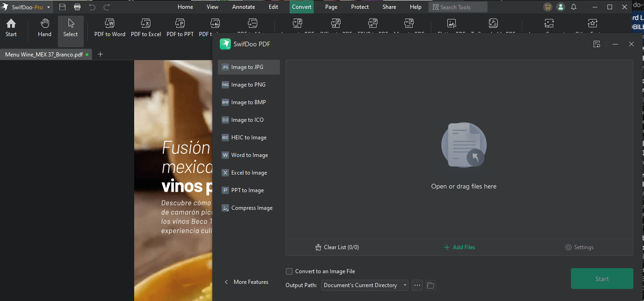Open PDF to Excel converter
This screenshot has height=301, width=644.
[x=146, y=28]
